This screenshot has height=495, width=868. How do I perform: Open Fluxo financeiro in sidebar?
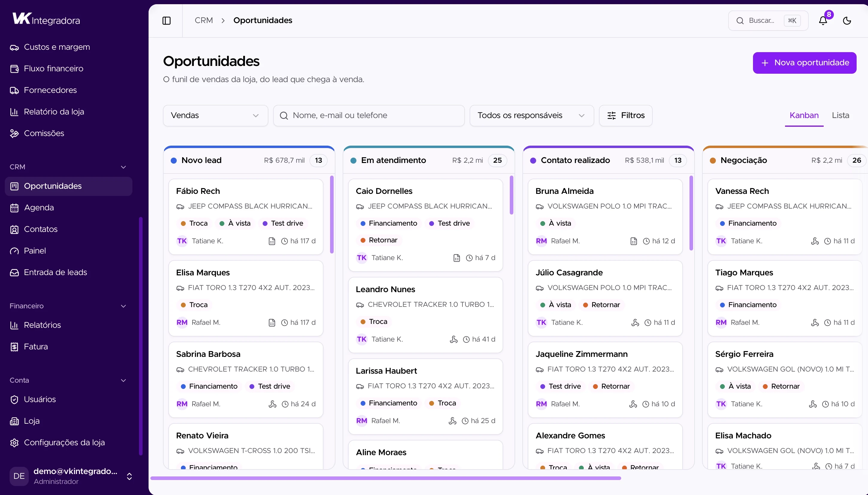click(x=69, y=68)
